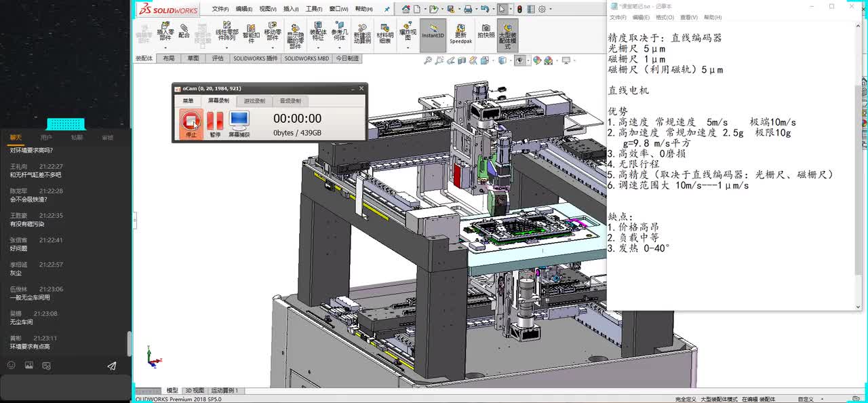Click the Zoom to Area magnifier icon
This screenshot has width=868, height=403.
tap(440, 60)
